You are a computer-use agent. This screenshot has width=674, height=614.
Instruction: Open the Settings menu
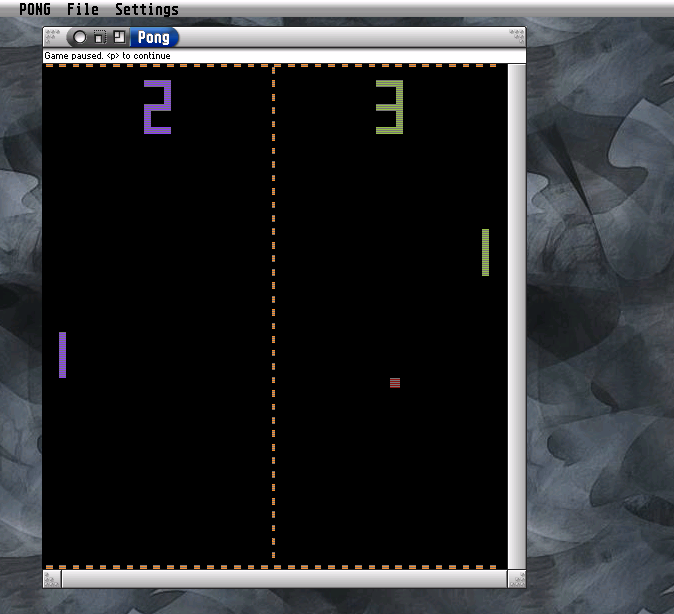pos(147,9)
